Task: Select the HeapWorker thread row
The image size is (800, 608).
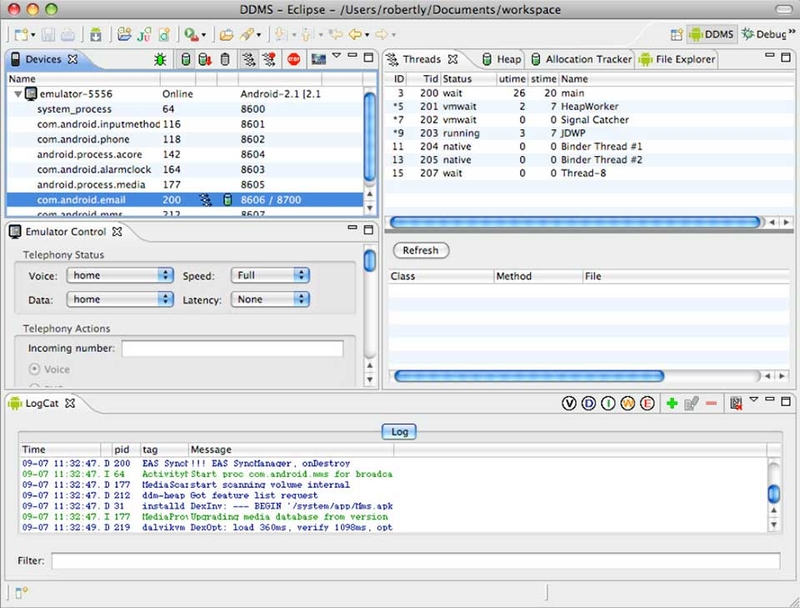Action: coord(589,107)
